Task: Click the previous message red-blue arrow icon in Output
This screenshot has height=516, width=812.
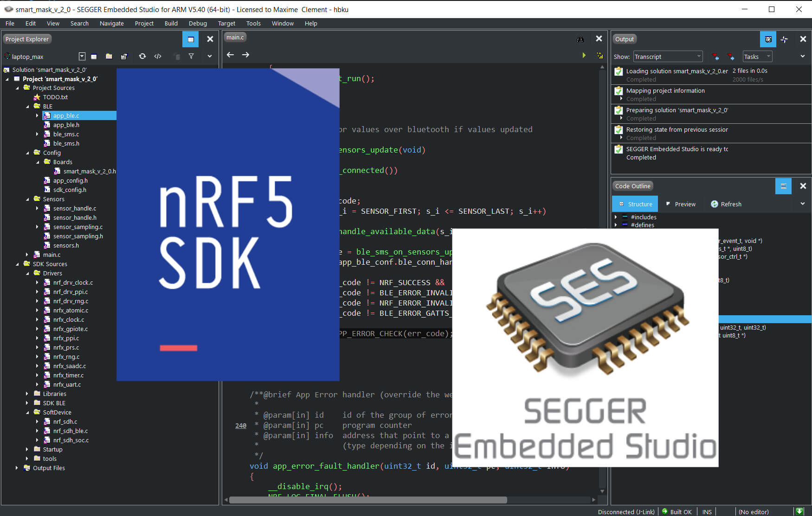Action: tap(715, 57)
